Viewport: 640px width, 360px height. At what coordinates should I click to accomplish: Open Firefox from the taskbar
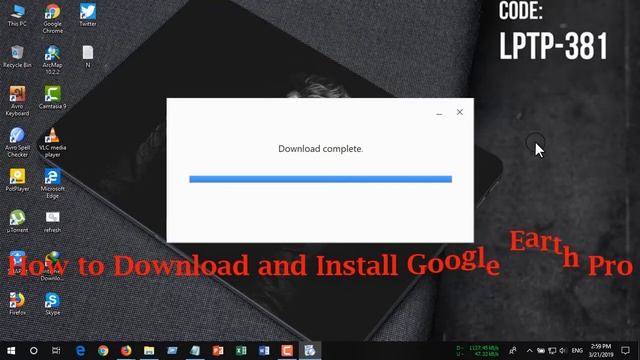126,351
